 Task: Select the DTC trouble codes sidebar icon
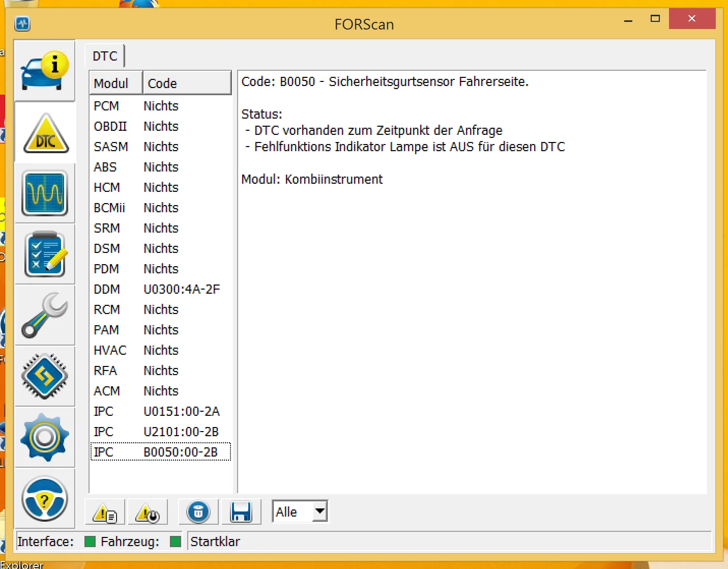tap(45, 133)
